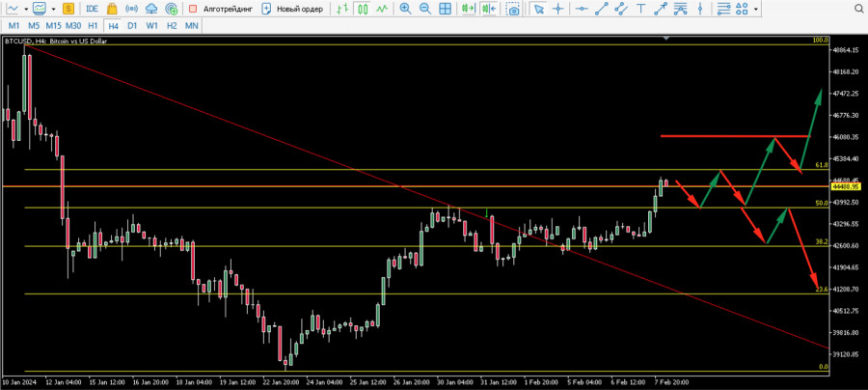
Task: Take a chart screenshot with camera icon
Action: 513,9
